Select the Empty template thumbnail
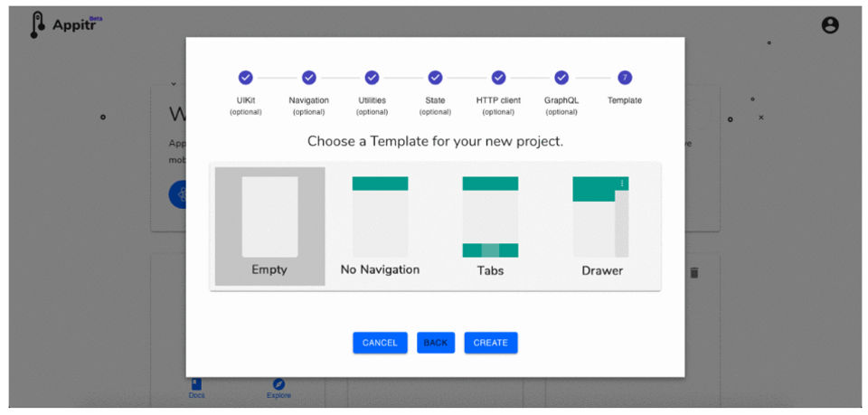 tap(269, 216)
